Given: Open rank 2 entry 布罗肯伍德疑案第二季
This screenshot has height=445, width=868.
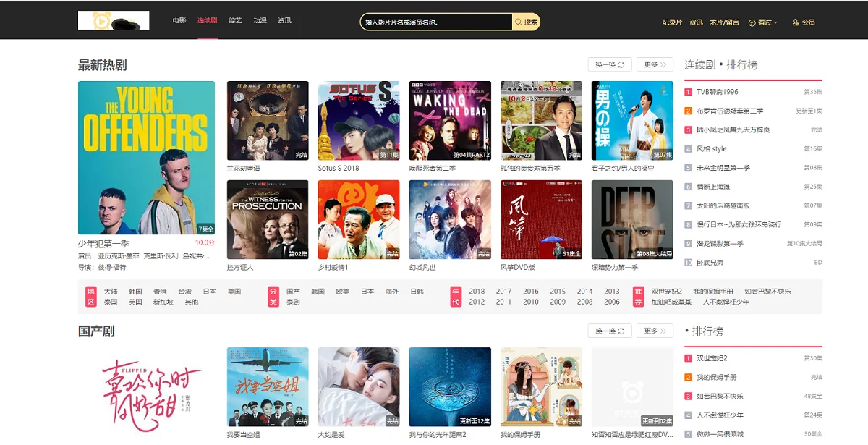Looking at the screenshot, I should [729, 111].
